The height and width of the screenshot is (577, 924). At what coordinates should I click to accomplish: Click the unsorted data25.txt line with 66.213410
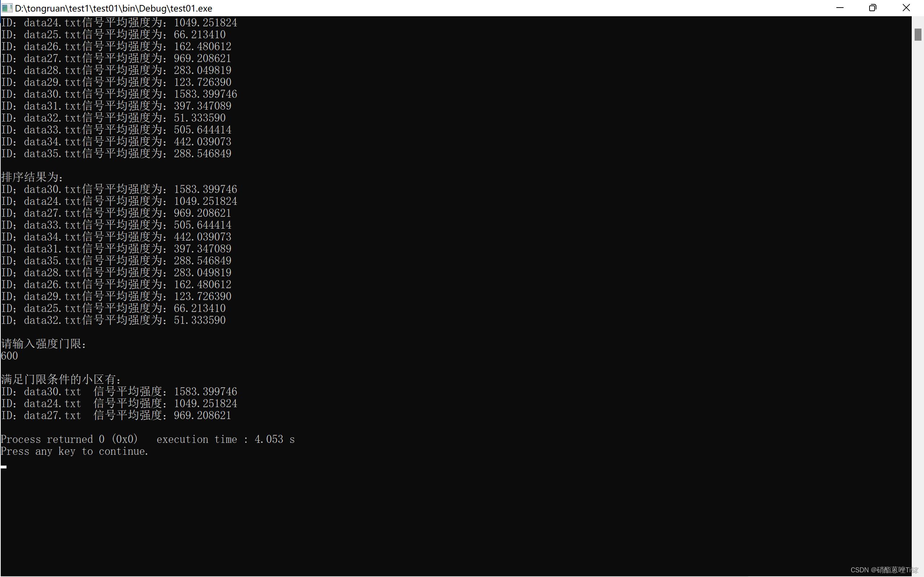[113, 35]
